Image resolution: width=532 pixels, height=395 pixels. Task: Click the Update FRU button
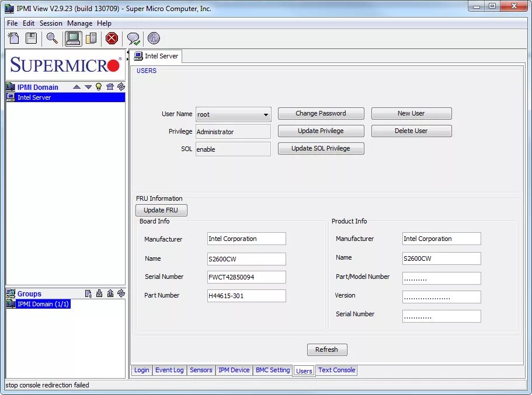pos(161,210)
